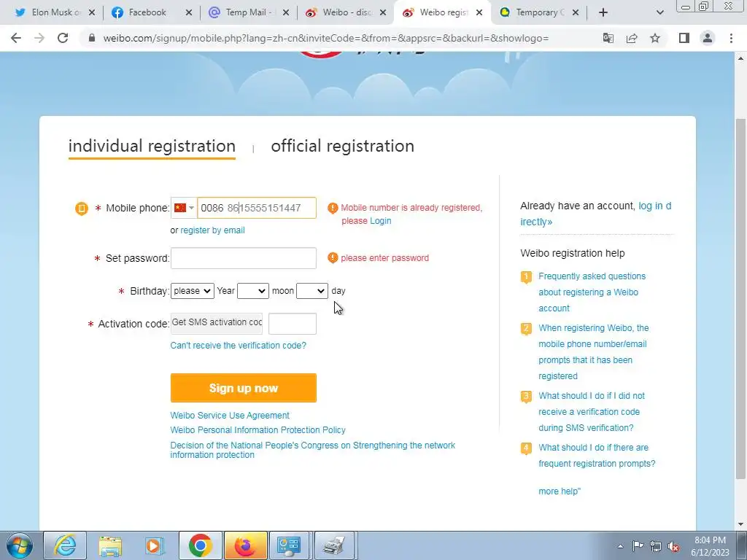
Task: Click the Chrome taskbar icon
Action: tap(200, 545)
